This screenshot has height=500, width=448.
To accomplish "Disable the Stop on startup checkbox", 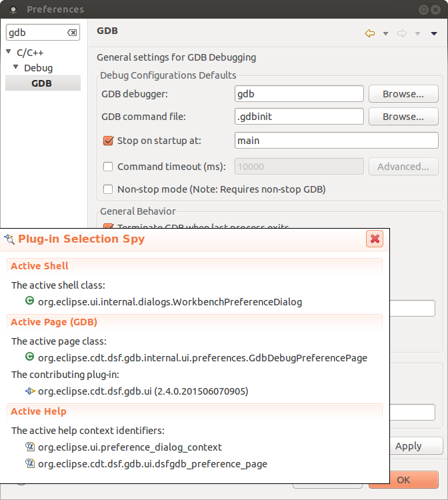I will 108,141.
